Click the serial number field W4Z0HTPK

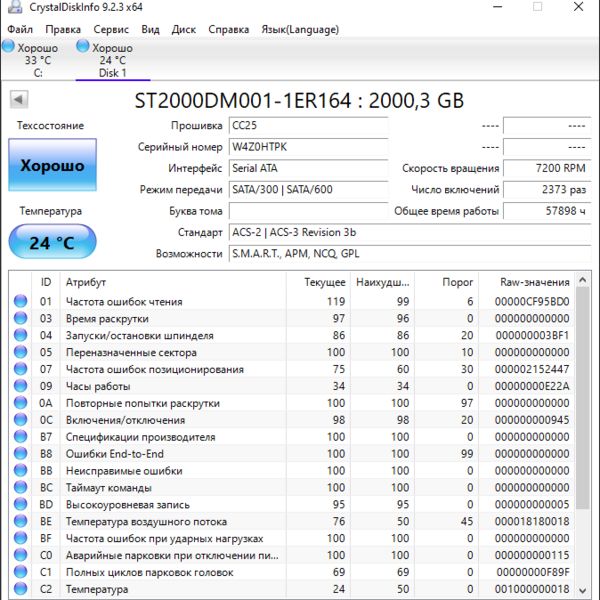(x=308, y=147)
